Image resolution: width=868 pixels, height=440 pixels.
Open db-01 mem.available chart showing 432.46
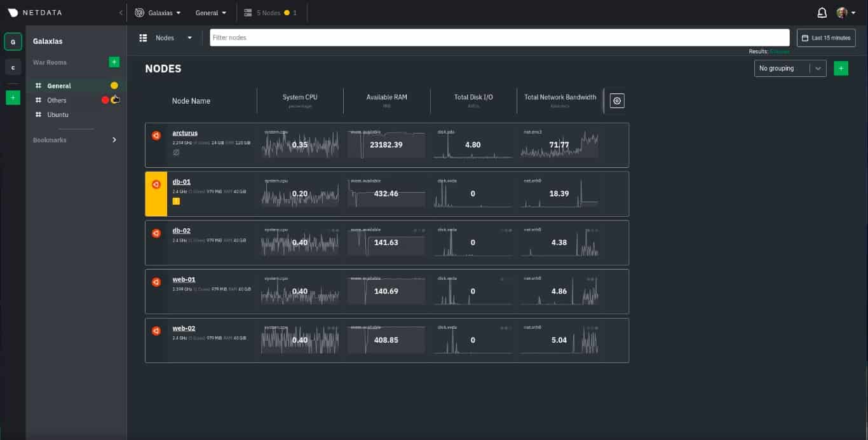(x=386, y=193)
